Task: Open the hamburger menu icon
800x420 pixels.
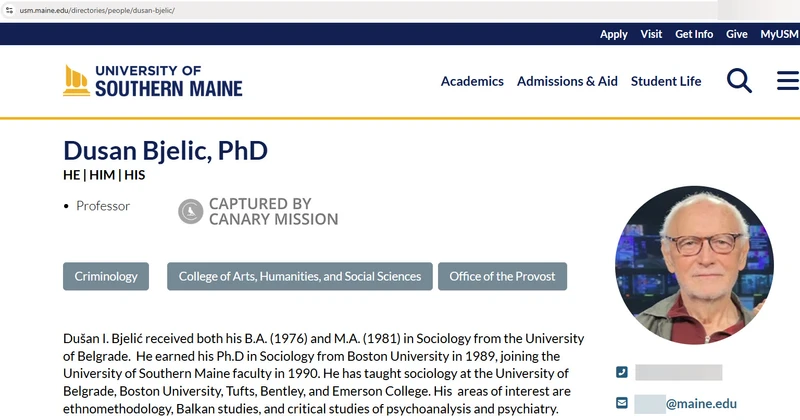Action: [788, 81]
